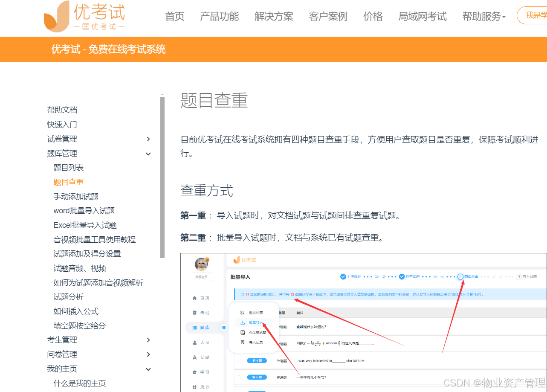Click the 学习 icon in embedded screenshot
The height and width of the screenshot is (392, 547).
pyautogui.click(x=195, y=372)
